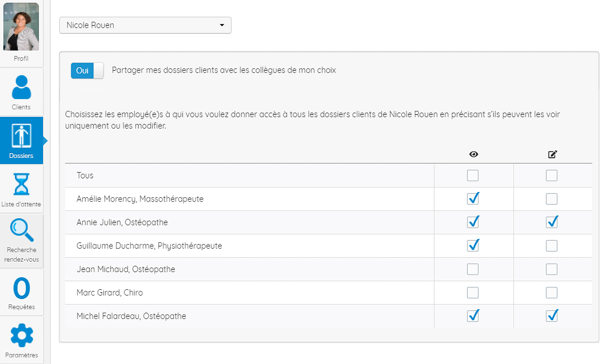Uncheck view access for Amélie Morency
The width and height of the screenshot is (608, 364).
point(473,199)
